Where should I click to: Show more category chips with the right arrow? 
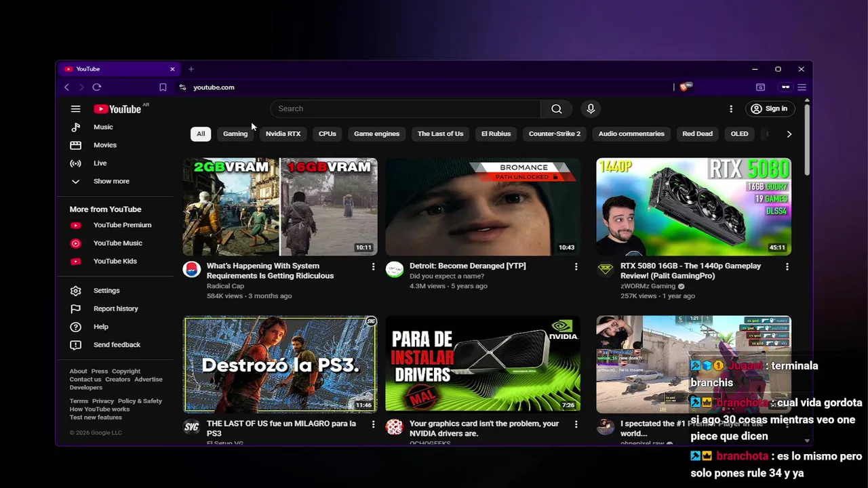pyautogui.click(x=789, y=134)
